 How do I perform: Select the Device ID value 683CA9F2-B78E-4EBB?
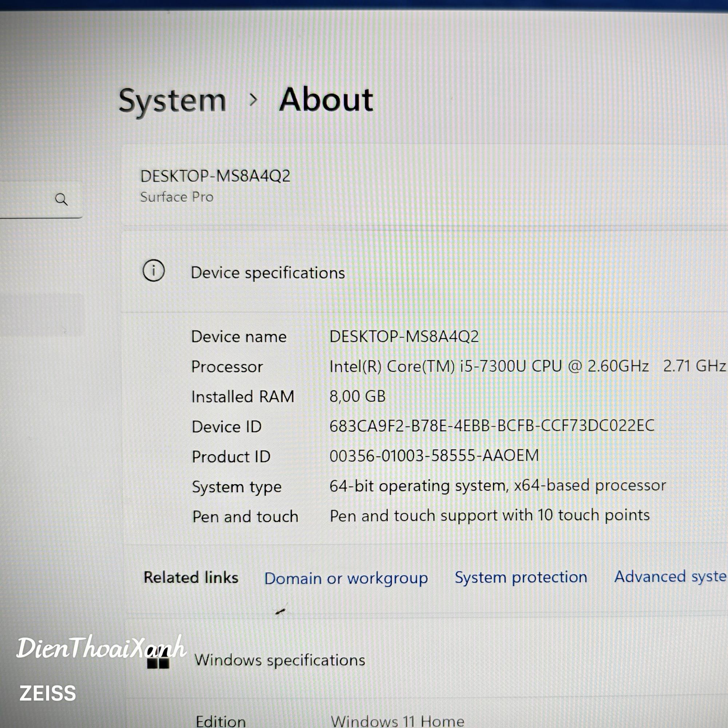point(492,426)
